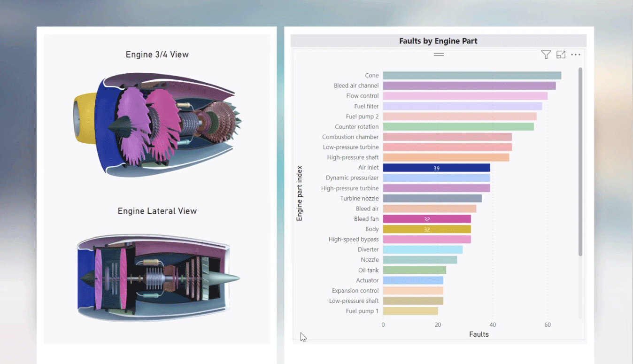
Task: Click the Oil tank axis label
Action: pyautogui.click(x=368, y=270)
